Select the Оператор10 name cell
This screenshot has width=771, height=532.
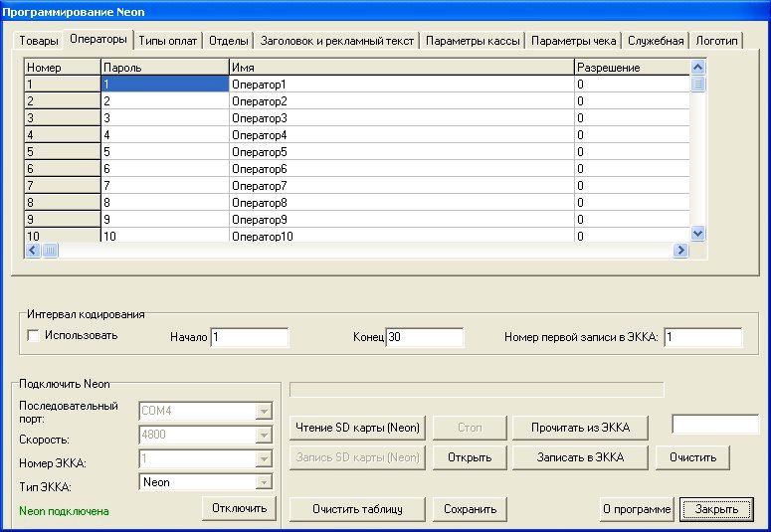tap(402, 235)
